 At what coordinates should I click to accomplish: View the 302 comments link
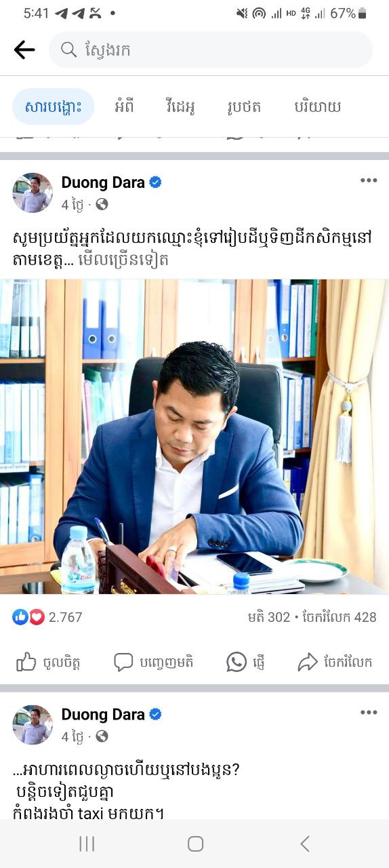click(x=269, y=617)
